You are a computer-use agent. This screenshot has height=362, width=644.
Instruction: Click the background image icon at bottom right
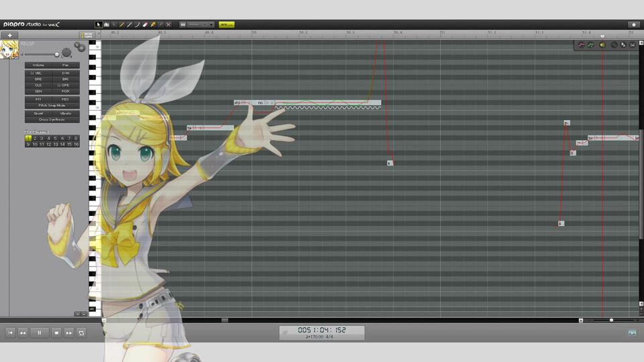(x=632, y=333)
